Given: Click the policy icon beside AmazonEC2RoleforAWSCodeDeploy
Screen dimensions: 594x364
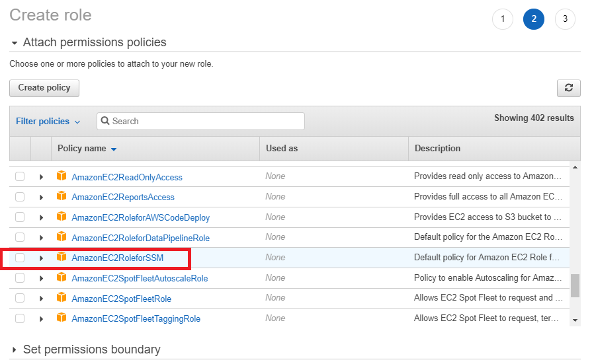Looking at the screenshot, I should 62,217.
